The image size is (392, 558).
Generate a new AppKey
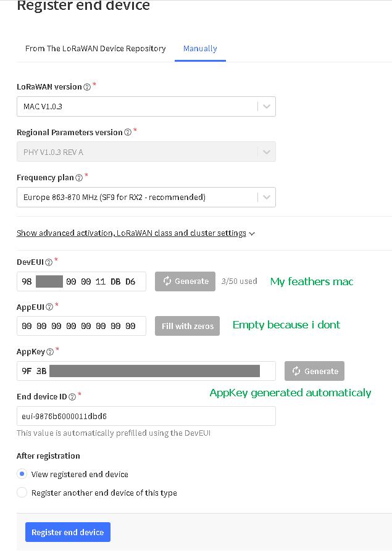click(314, 371)
